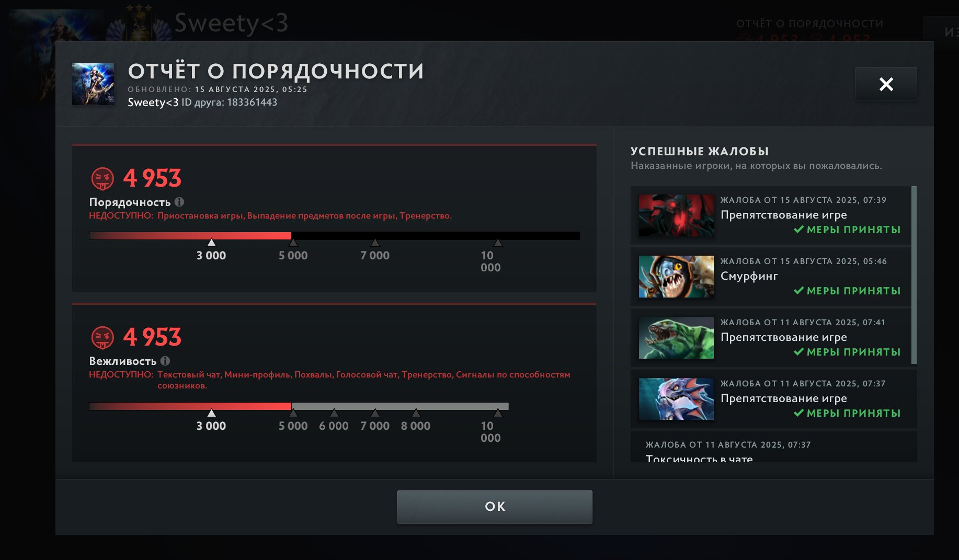Click the Вежливость progress bar
The width and height of the screenshot is (959, 560).
click(299, 406)
